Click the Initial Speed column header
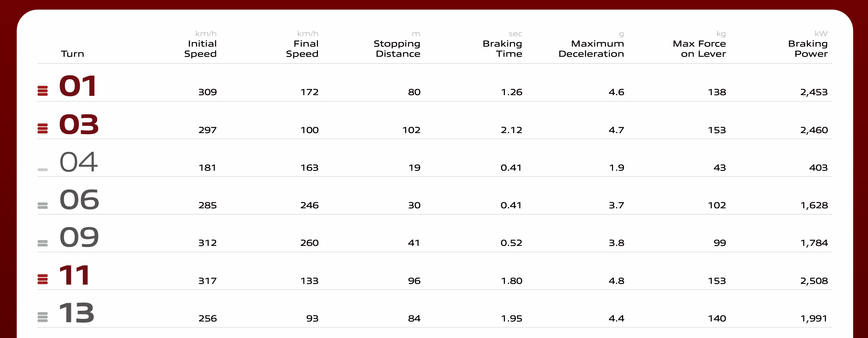This screenshot has width=868, height=338. click(200, 49)
